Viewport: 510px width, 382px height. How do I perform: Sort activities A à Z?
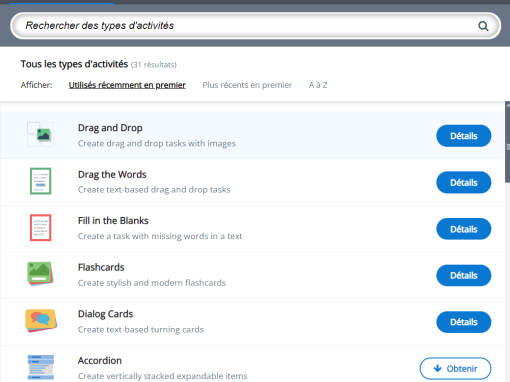[x=318, y=85]
